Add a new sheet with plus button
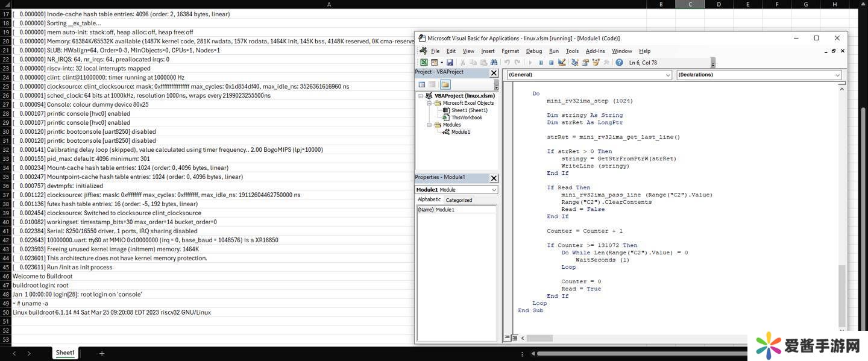This screenshot has height=361, width=868. click(102, 354)
